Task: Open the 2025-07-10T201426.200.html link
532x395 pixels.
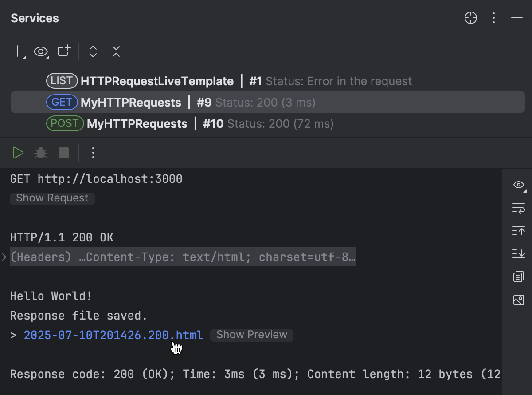Action: pyautogui.click(x=113, y=335)
